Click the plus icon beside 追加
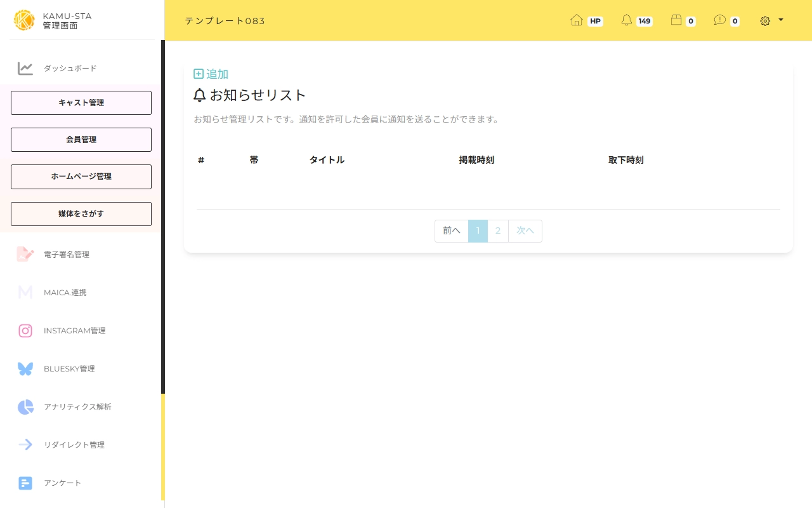Screen dimensions: 812x508 pyautogui.click(x=199, y=74)
